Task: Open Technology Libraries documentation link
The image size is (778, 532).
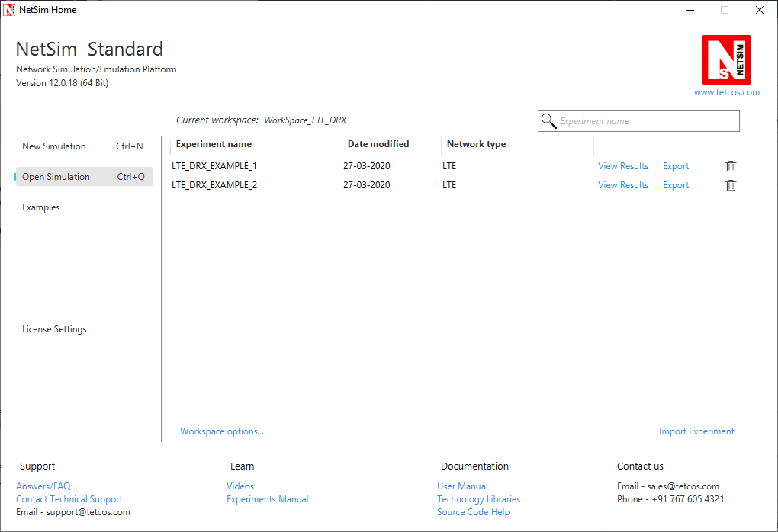Action: (x=478, y=499)
